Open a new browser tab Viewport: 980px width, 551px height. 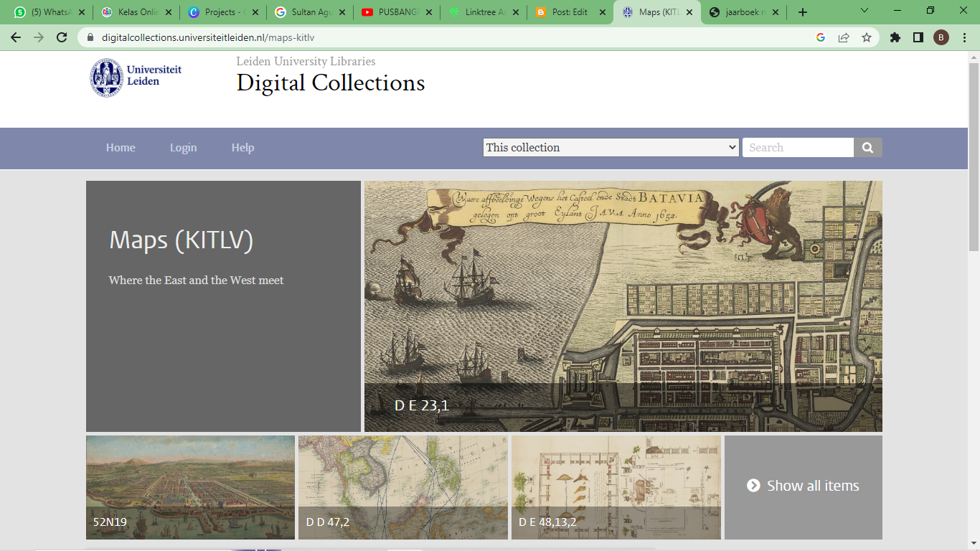point(803,12)
